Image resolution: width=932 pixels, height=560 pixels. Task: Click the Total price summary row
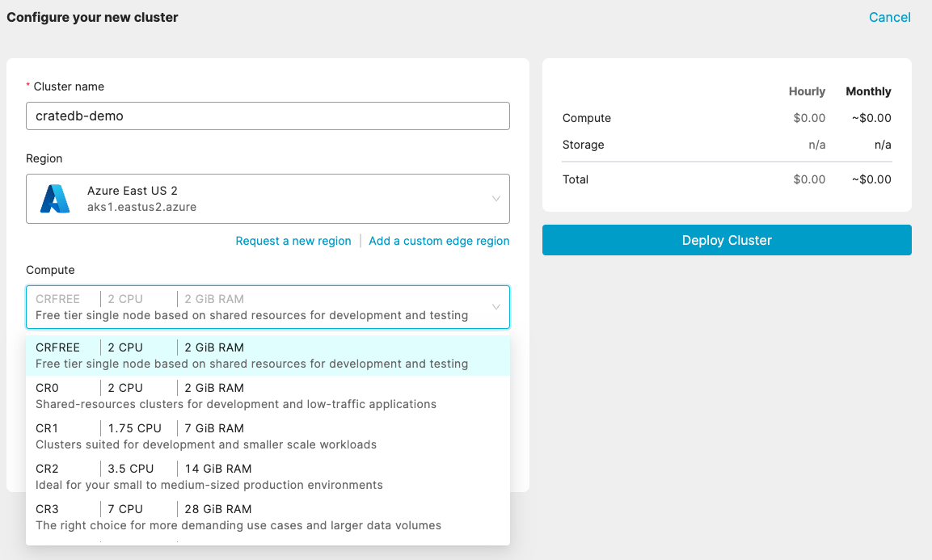coord(576,179)
